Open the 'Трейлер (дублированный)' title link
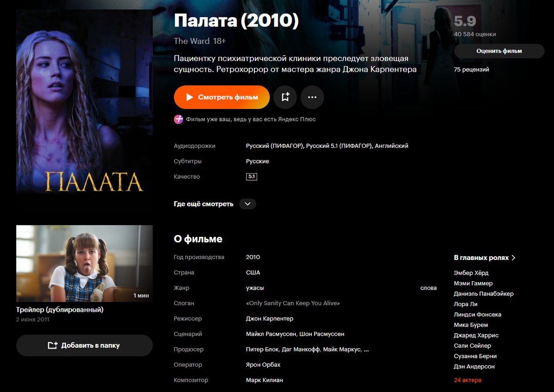The image size is (554, 392). (60, 310)
